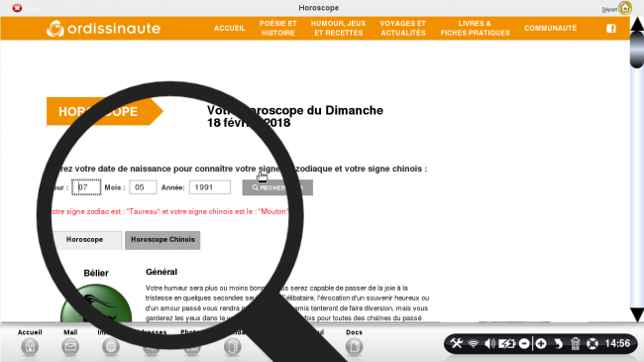Screen dimensions: 644x362
Task: Click the Bélier zodiac sign image
Action: [96, 303]
